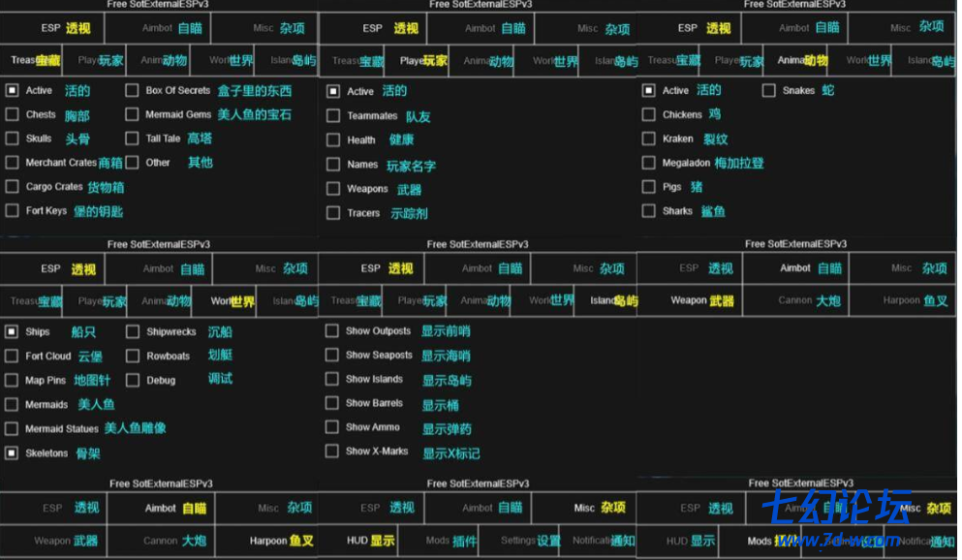Uncheck the Skeletons checkbox

click(x=11, y=453)
